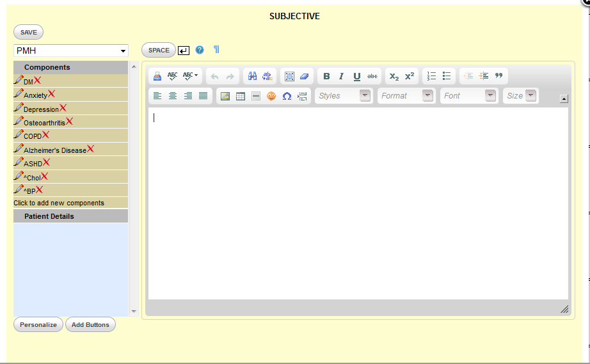This screenshot has height=364, width=590.
Task: Toggle bold formatting
Action: point(326,76)
